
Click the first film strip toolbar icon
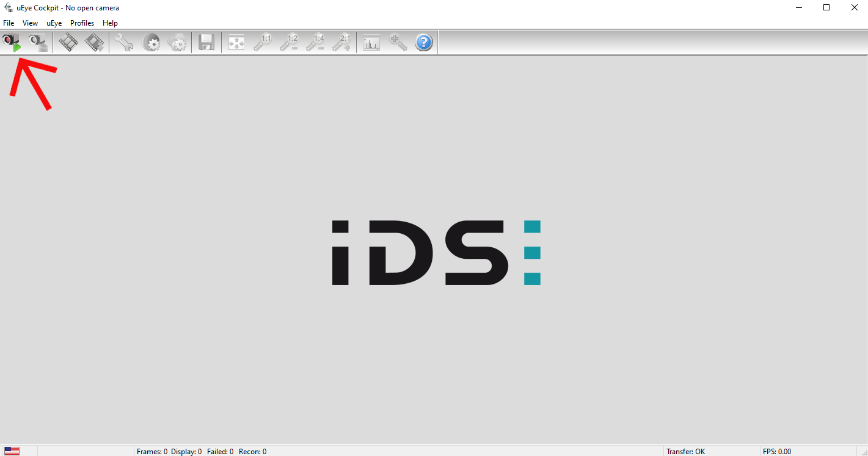(68, 42)
